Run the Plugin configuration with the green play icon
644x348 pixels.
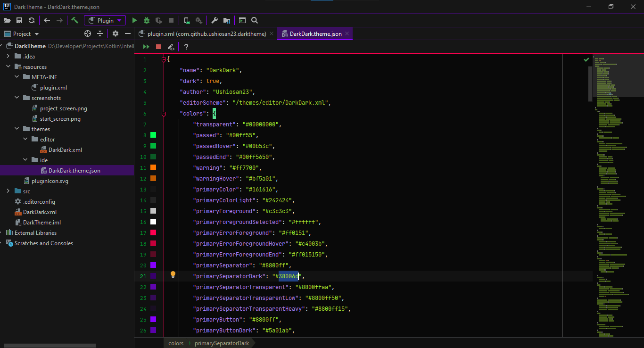(134, 20)
